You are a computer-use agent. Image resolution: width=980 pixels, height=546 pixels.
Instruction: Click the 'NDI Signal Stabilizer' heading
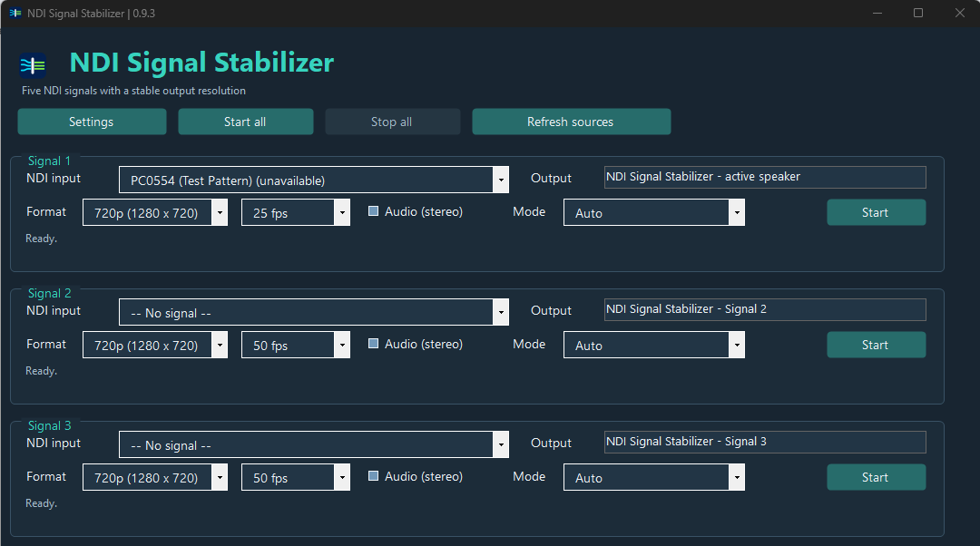(201, 63)
